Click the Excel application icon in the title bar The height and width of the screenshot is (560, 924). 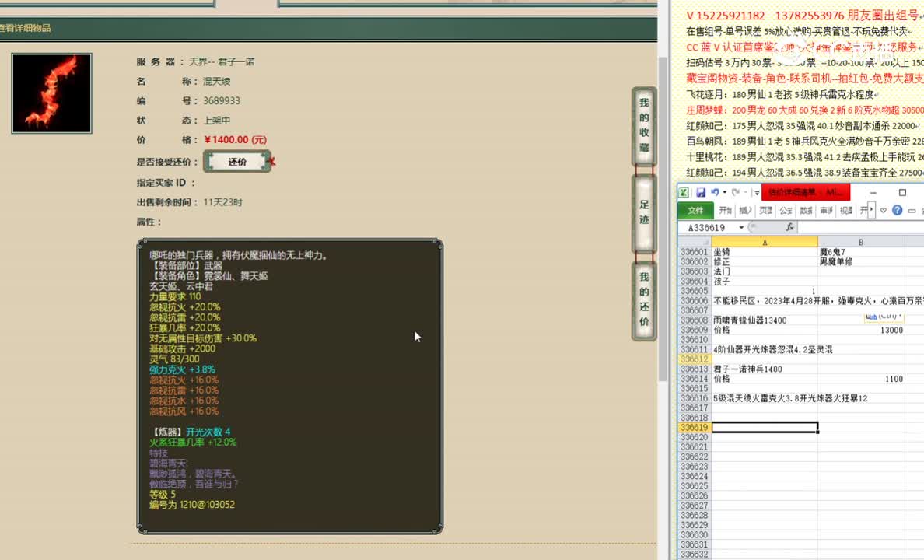coord(684,192)
